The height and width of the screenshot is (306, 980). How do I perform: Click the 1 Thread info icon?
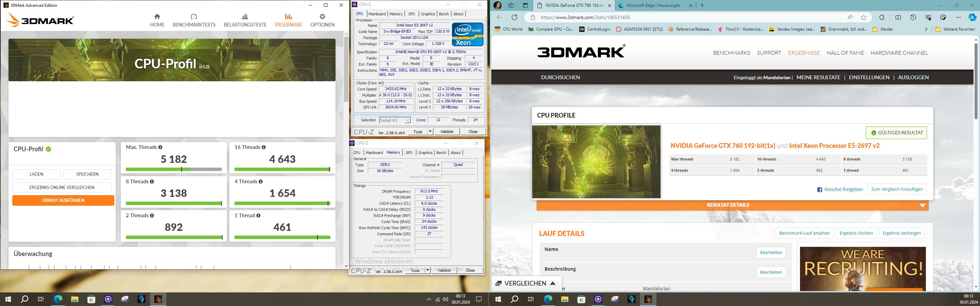click(258, 216)
